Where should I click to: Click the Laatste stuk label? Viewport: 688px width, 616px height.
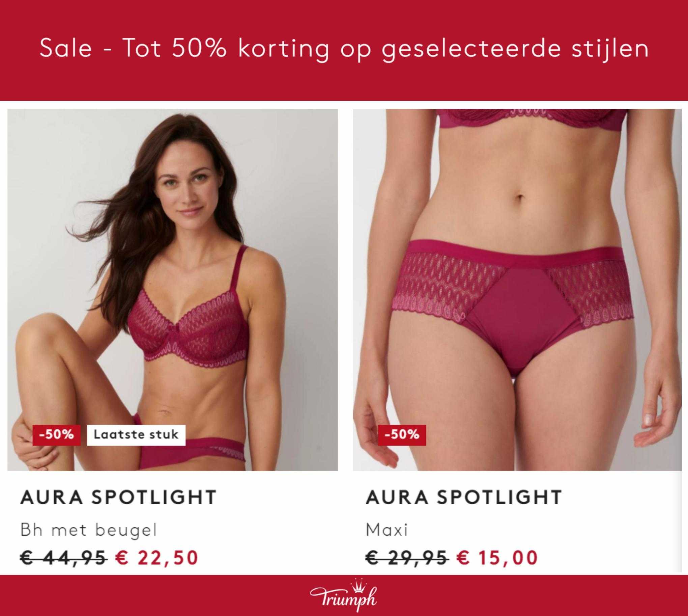click(x=136, y=435)
